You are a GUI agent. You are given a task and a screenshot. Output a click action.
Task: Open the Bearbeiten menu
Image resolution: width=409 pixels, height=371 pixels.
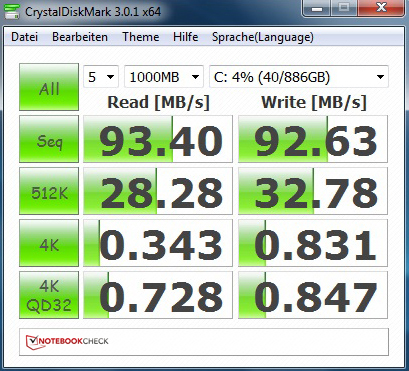[x=80, y=37]
